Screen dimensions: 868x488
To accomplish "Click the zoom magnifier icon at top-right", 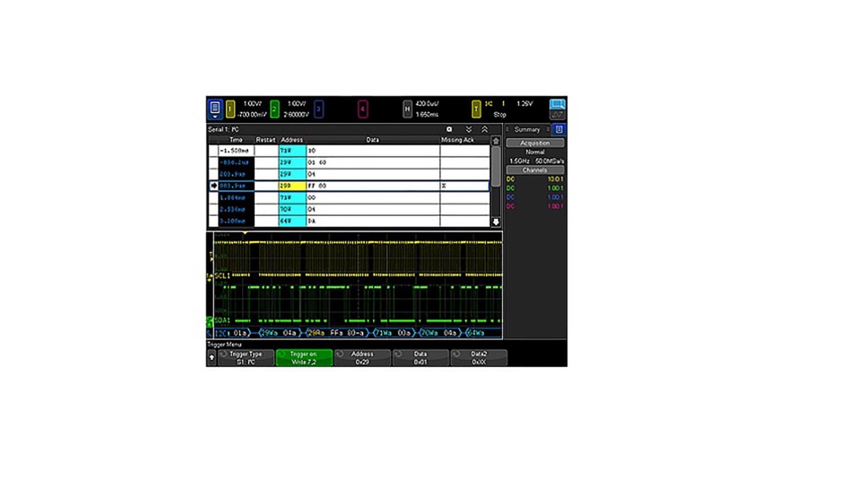I will pyautogui.click(x=557, y=104).
